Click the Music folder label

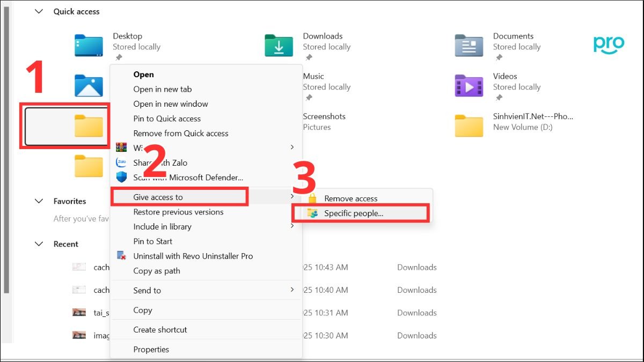coord(313,76)
